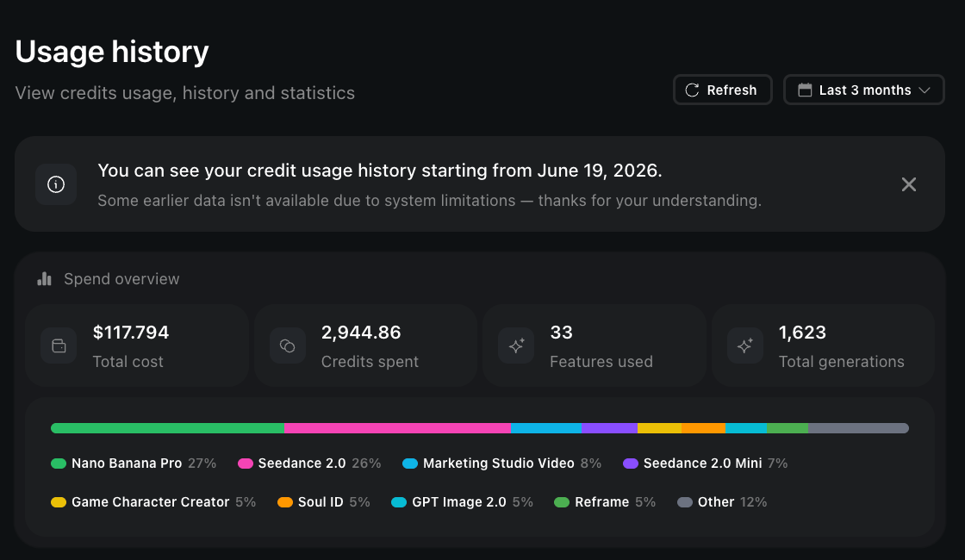This screenshot has width=965, height=560.
Task: Click the Spend overview bar chart icon
Action: click(44, 279)
